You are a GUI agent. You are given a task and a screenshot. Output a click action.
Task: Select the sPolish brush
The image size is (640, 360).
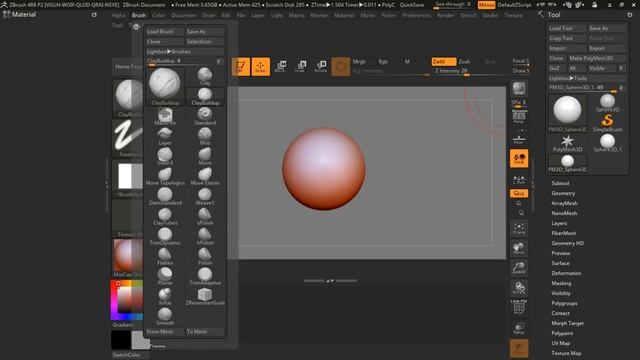[x=205, y=216]
